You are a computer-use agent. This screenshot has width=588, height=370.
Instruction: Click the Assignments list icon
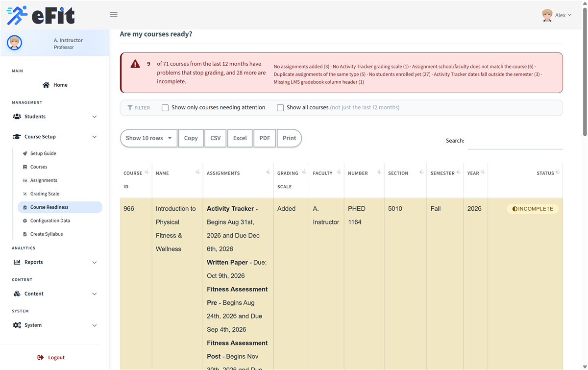coord(25,180)
